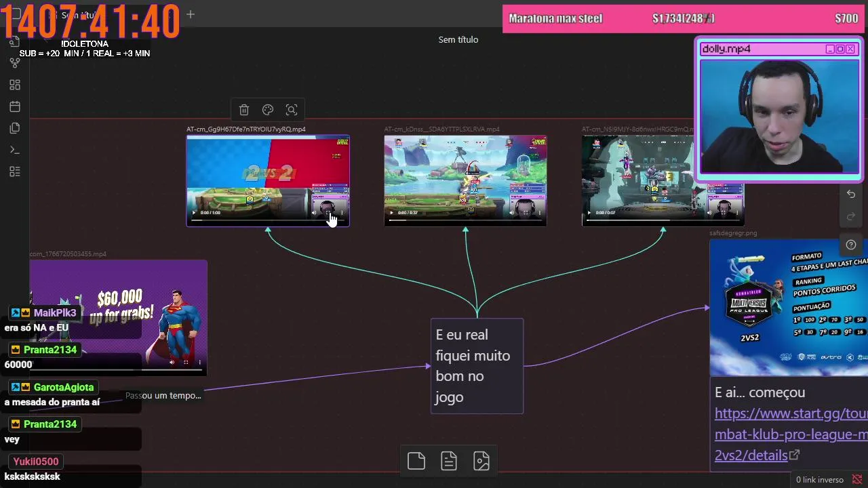Add a new tab with plus icon
The height and width of the screenshot is (488, 868).
coord(191,14)
